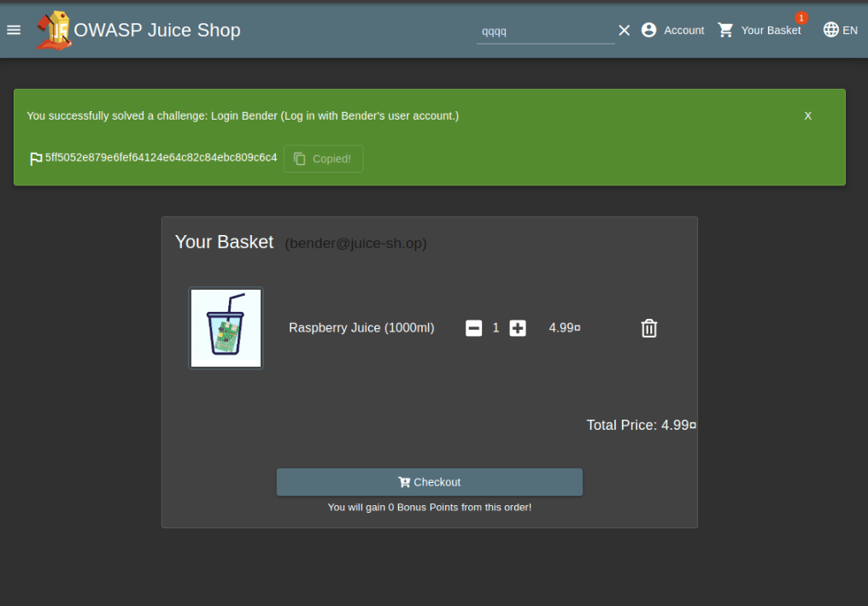868x606 pixels.
Task: Open Your Basket from the header
Action: pos(759,30)
